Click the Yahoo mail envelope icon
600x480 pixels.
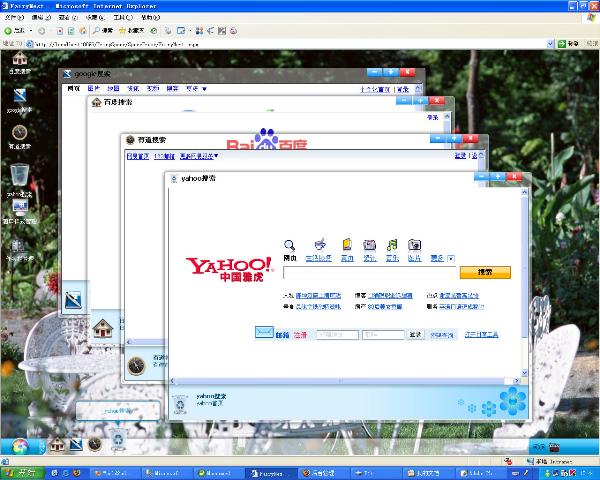[x=264, y=332]
